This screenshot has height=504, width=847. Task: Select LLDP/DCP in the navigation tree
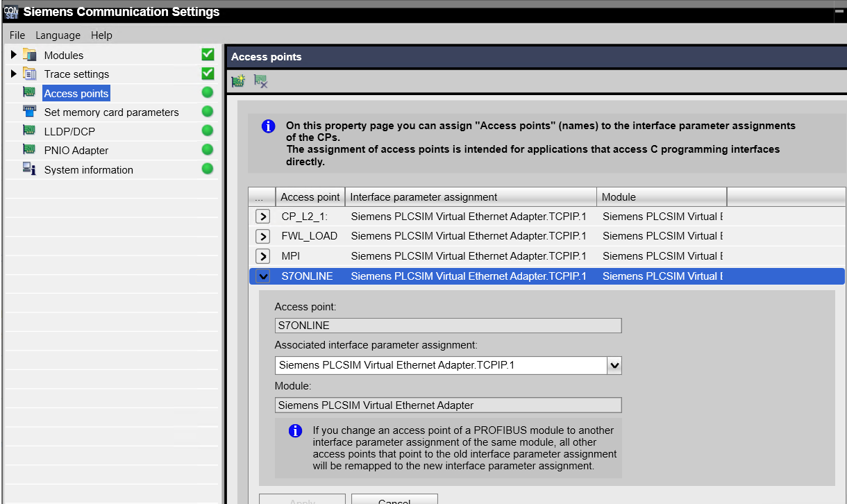pyautogui.click(x=69, y=131)
